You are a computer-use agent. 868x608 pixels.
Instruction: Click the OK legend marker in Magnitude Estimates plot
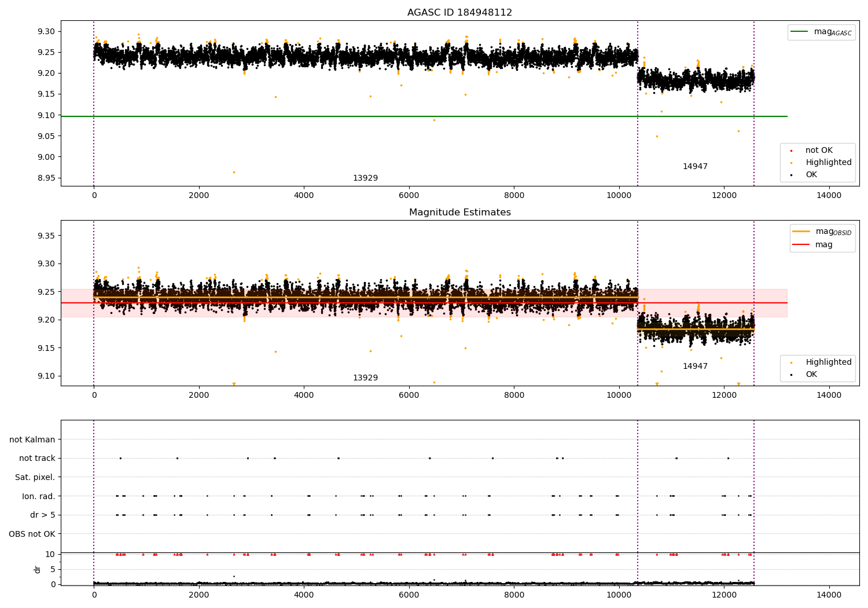pyautogui.click(x=791, y=375)
